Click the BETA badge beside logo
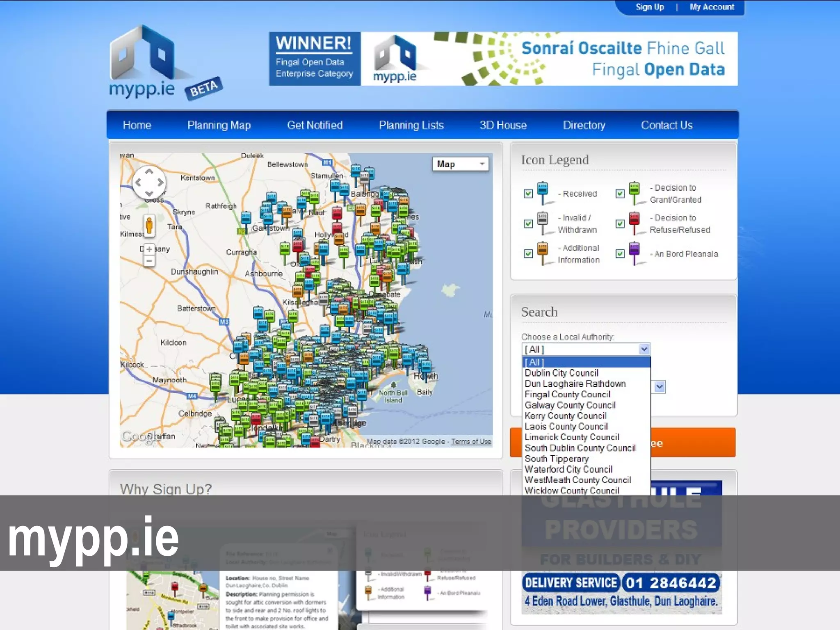840x630 pixels. point(204,88)
